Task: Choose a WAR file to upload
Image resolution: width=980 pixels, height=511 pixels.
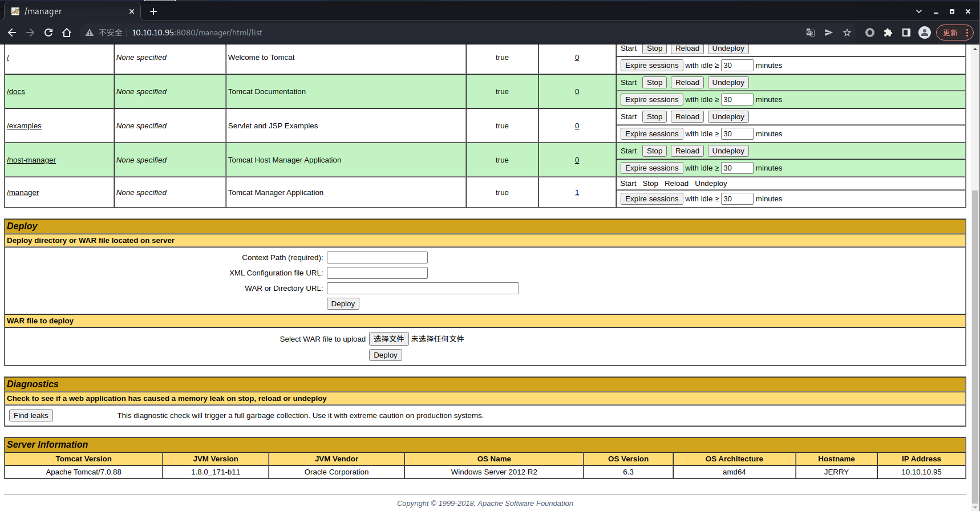Action: coord(388,339)
